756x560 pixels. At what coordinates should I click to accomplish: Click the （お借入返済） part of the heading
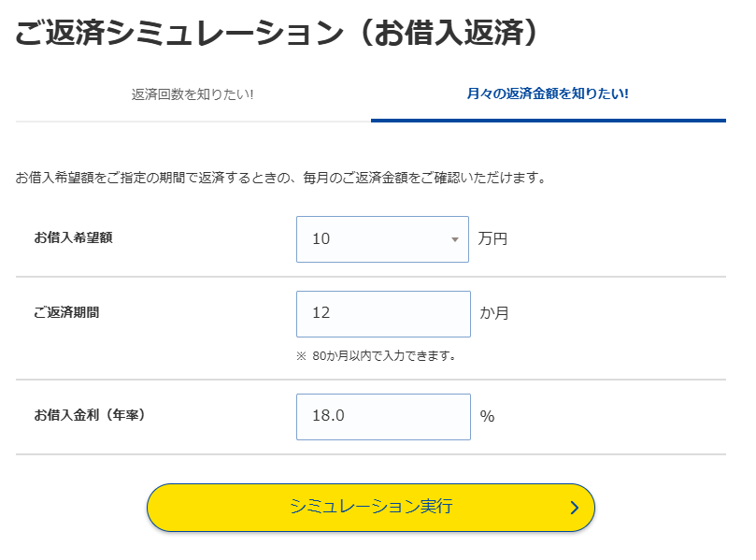click(451, 34)
